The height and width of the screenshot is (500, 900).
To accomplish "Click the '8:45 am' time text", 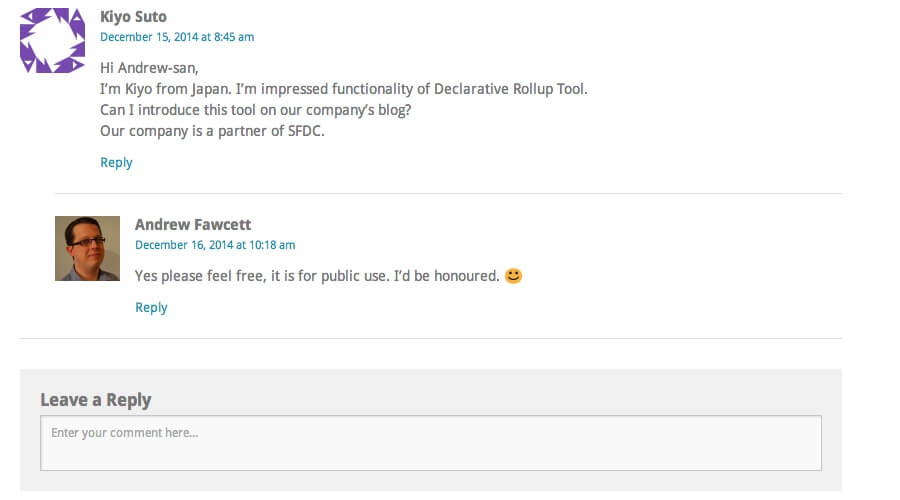I will tap(234, 37).
